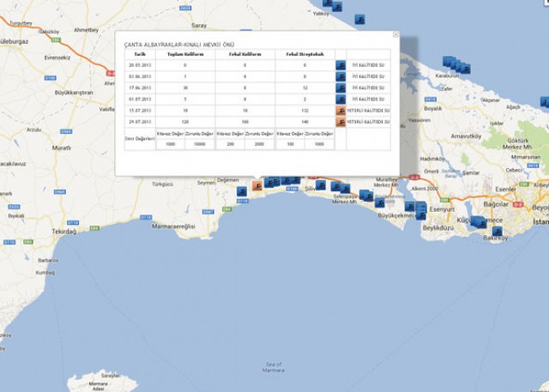Open the blue marker just west of the orange marker

(242, 191)
